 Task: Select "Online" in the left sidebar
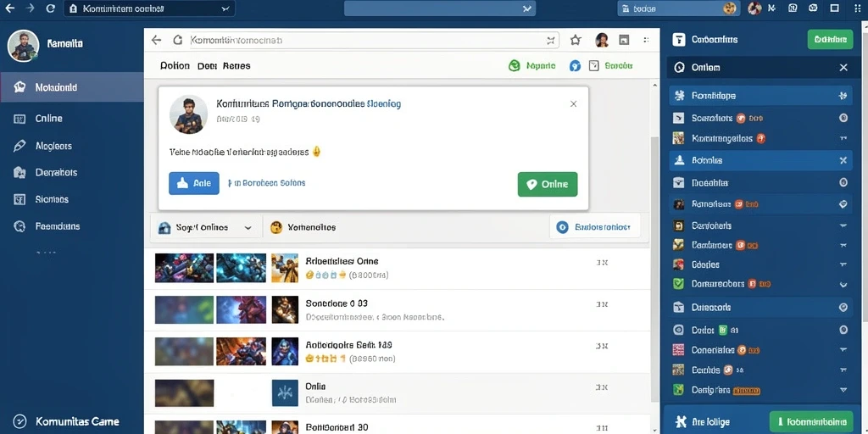(x=48, y=119)
